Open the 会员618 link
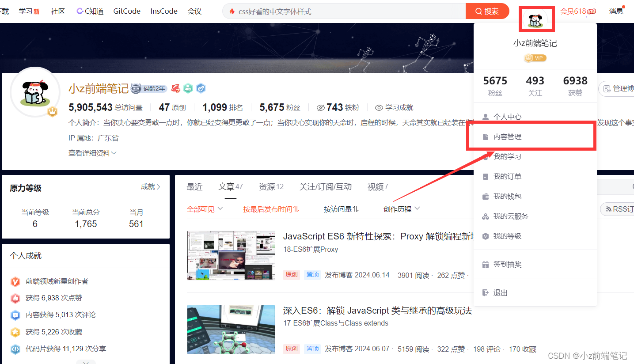 [x=578, y=11]
